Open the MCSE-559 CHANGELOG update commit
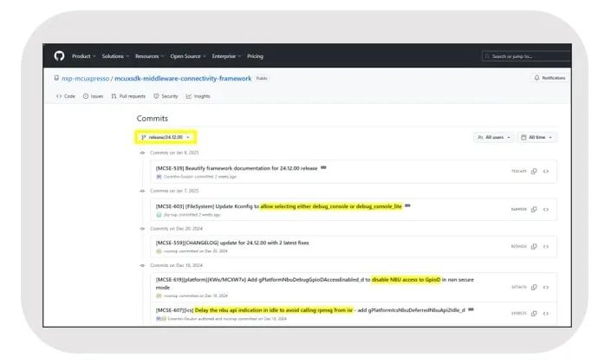 [232, 243]
